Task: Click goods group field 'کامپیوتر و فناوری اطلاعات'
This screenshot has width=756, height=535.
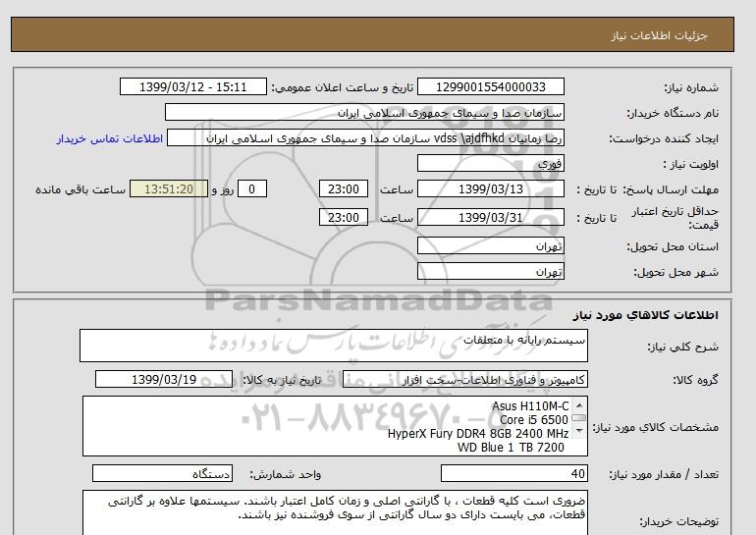Action: pos(465,380)
